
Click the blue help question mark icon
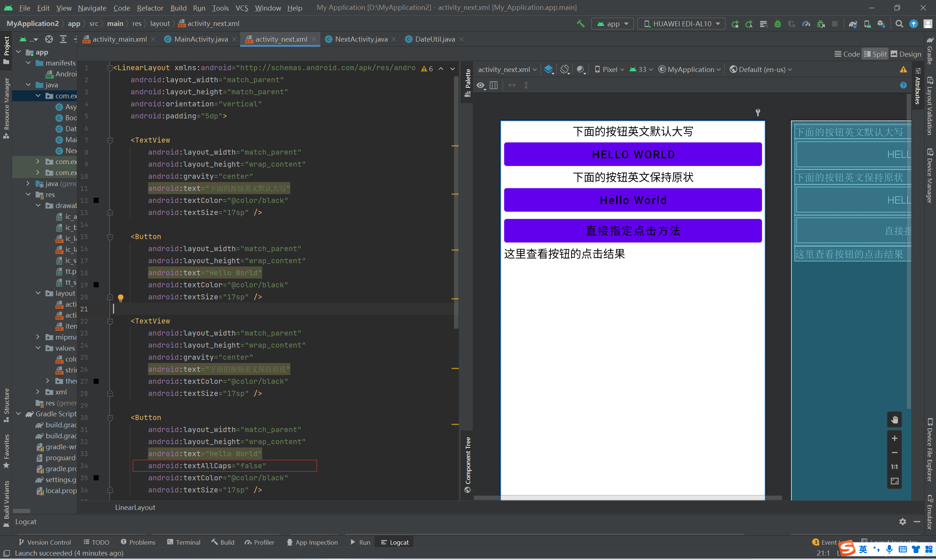903,85
